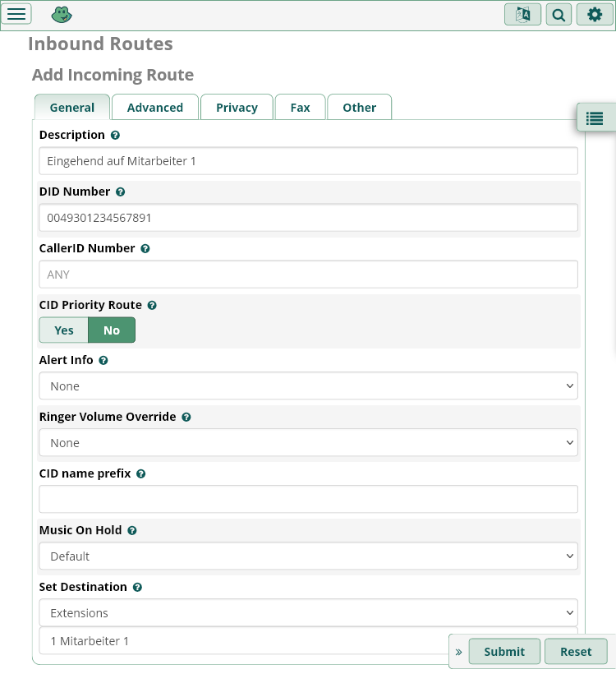The width and height of the screenshot is (616, 674).
Task: Show the route list side panel
Action: pyautogui.click(x=595, y=118)
